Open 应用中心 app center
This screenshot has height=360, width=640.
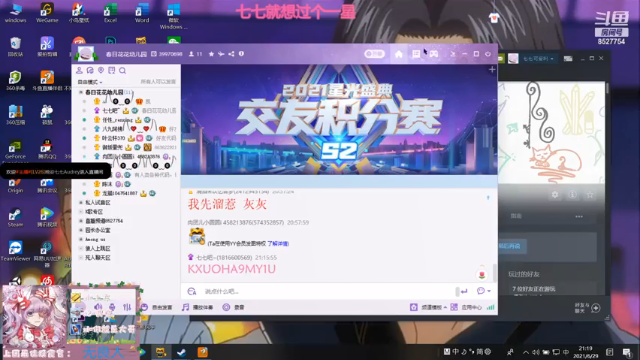pyautogui.click(x=466, y=307)
